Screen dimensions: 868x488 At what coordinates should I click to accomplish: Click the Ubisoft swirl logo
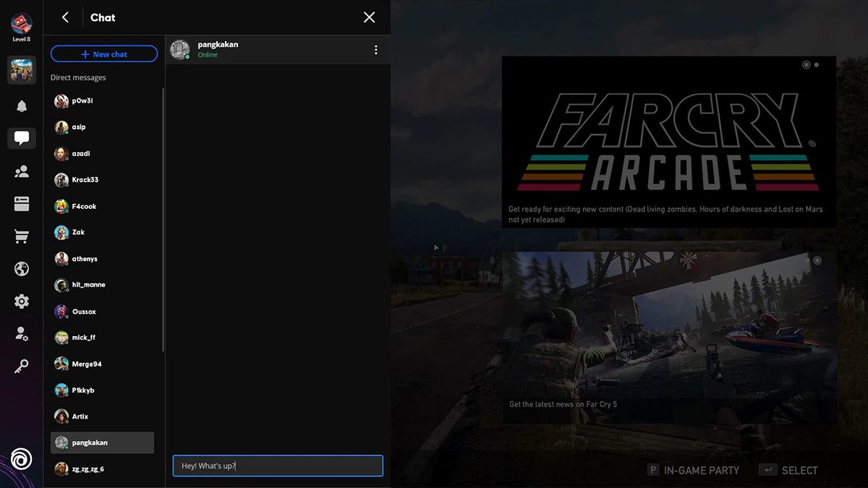pos(22,459)
